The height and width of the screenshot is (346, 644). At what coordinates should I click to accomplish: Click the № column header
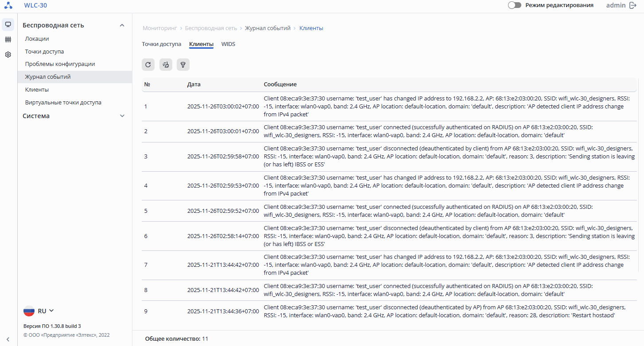coord(147,85)
